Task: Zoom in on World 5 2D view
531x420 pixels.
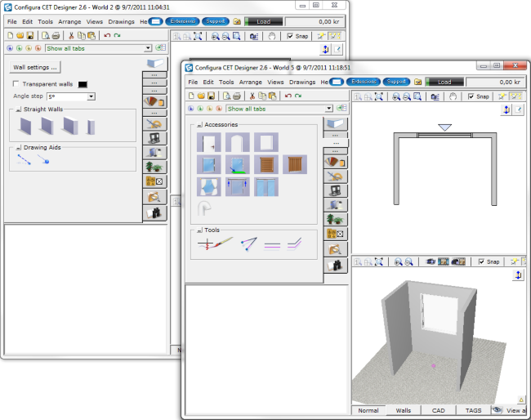Action: tap(396, 97)
